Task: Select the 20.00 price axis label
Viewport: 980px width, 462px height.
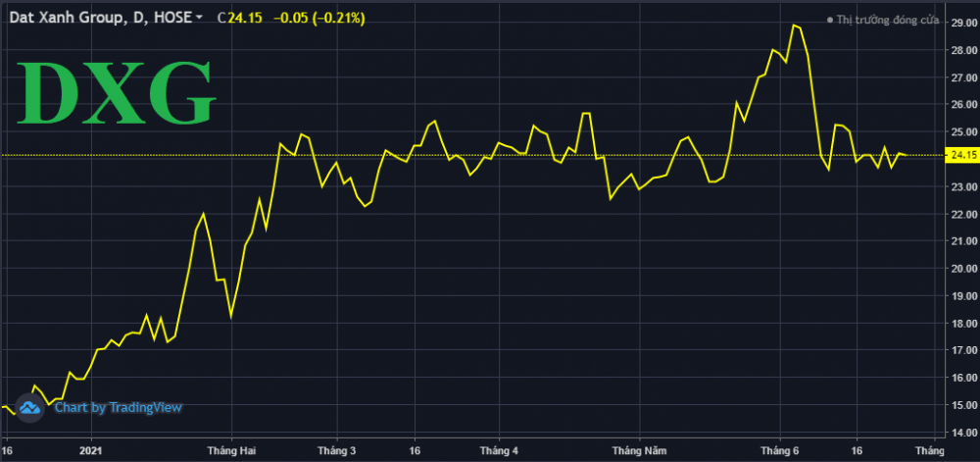Action: tap(962, 269)
